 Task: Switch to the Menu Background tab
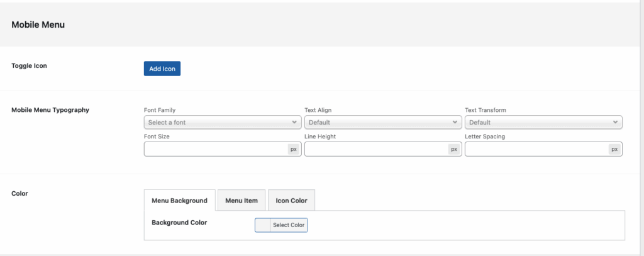[179, 201]
